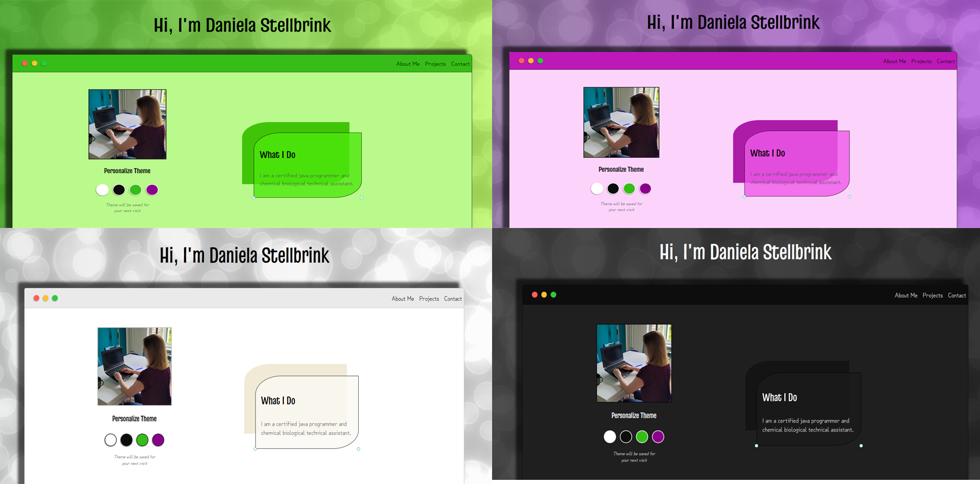Select purple theme swatch on purple page
The width and height of the screenshot is (980, 484).
645,189
